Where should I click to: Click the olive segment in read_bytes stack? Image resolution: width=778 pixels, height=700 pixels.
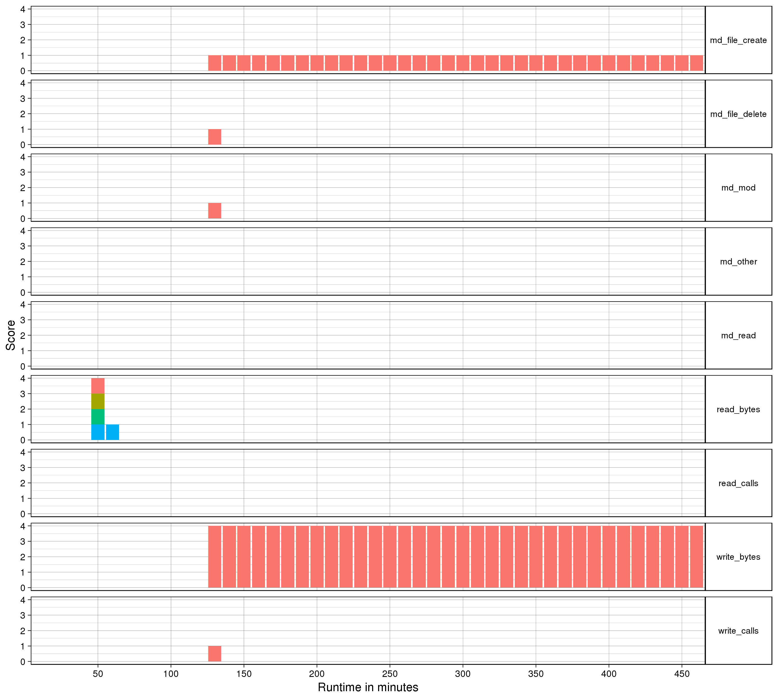click(98, 402)
